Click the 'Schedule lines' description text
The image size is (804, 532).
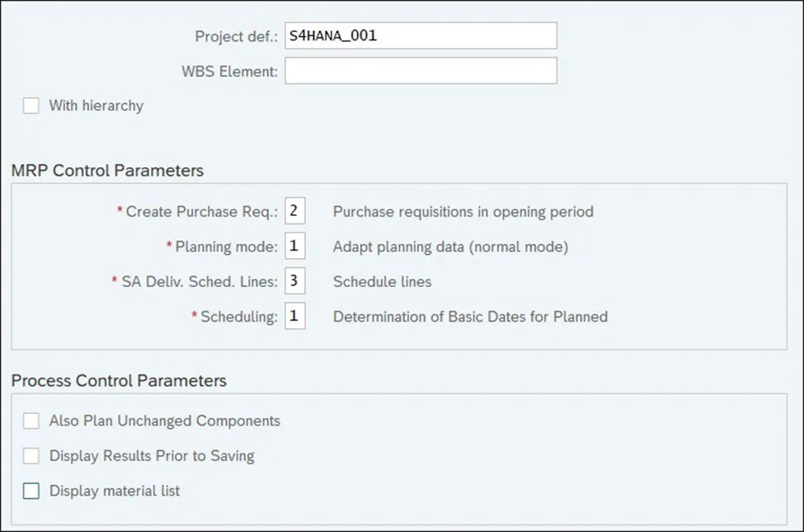[382, 281]
